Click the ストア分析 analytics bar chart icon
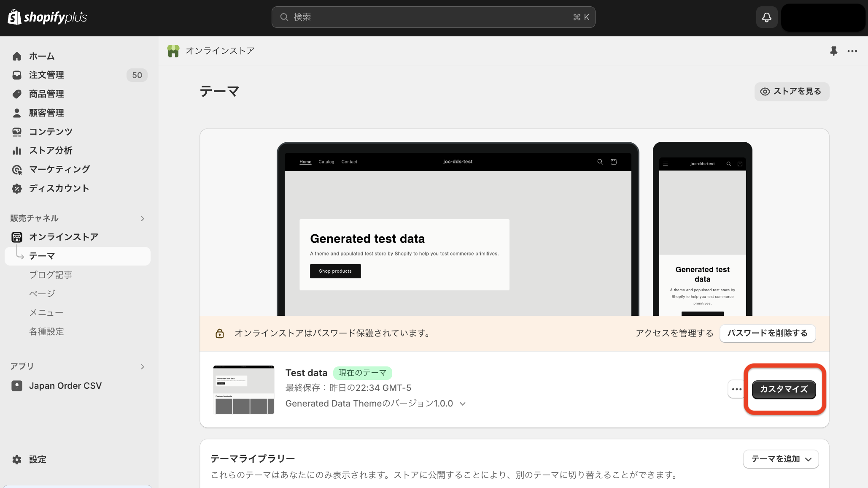 pos(17,151)
